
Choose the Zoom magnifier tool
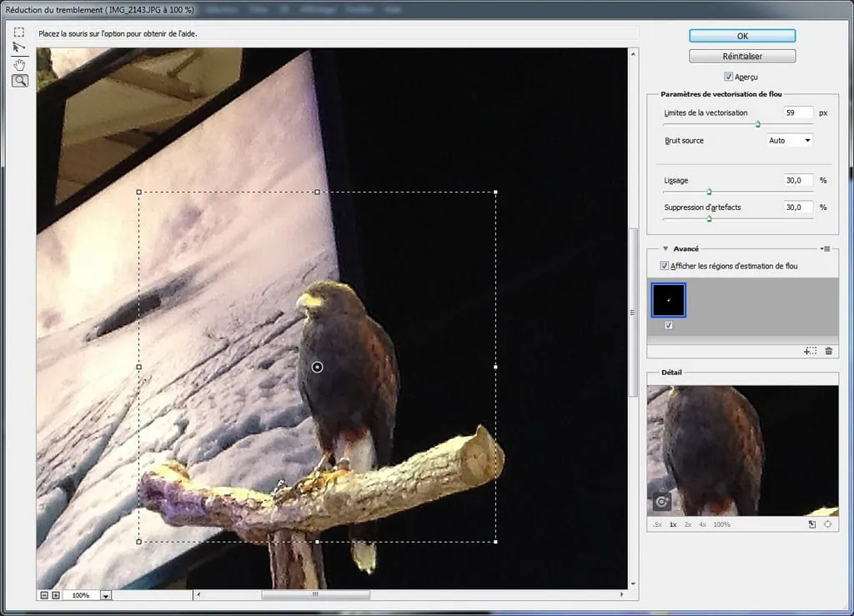pos(19,81)
